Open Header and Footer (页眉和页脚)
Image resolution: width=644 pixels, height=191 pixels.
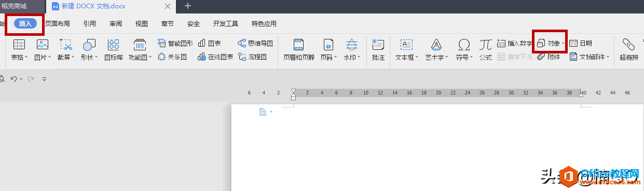298,49
